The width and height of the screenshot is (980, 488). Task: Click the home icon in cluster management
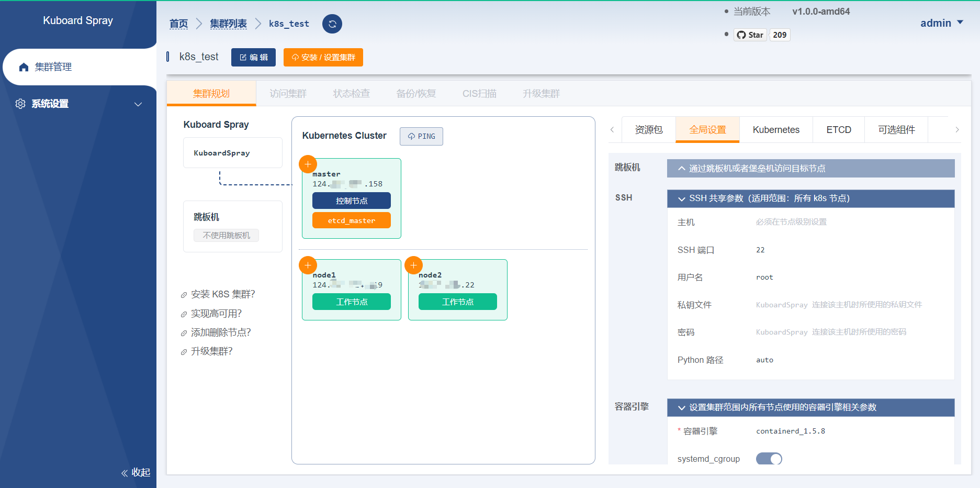click(24, 67)
